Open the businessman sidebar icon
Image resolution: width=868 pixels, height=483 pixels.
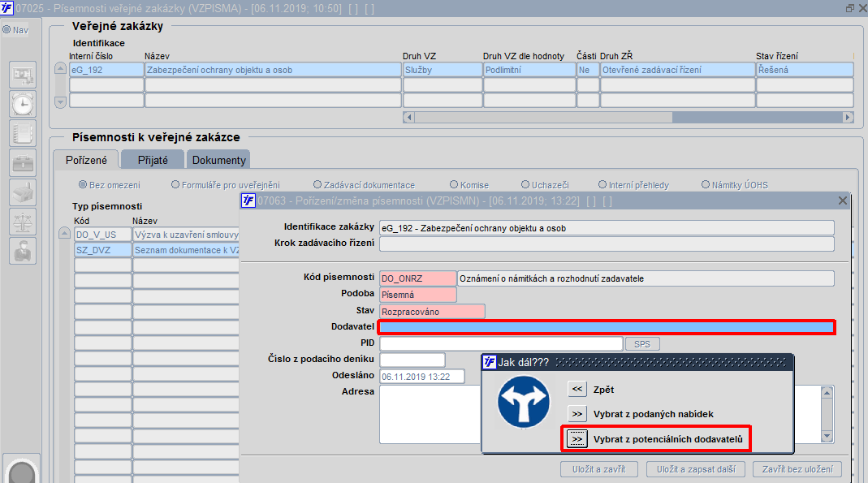click(23, 251)
